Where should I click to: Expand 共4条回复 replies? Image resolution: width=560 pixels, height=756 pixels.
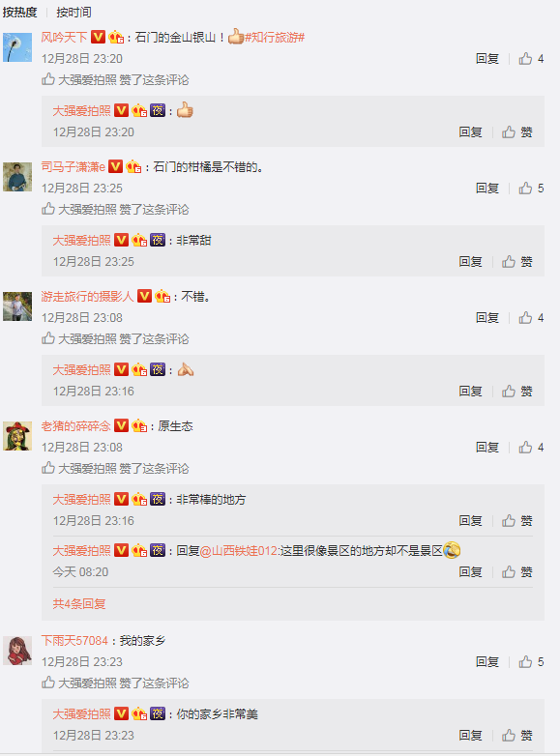tap(79, 604)
